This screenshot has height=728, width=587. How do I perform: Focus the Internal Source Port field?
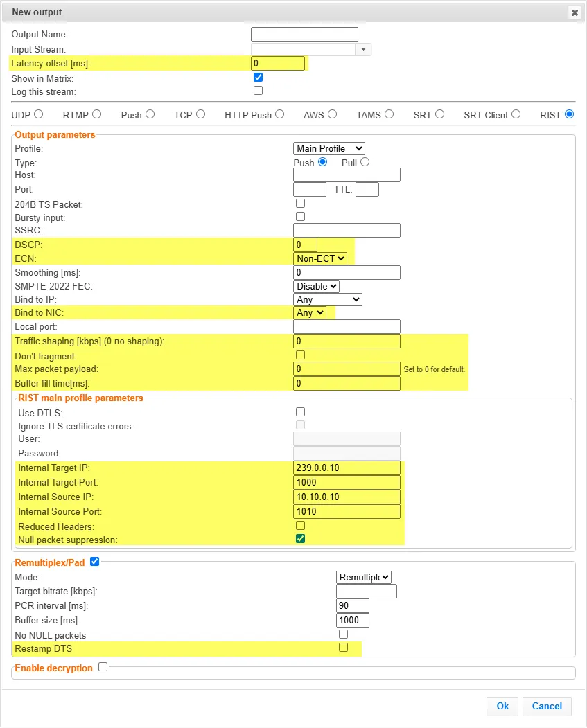347,512
